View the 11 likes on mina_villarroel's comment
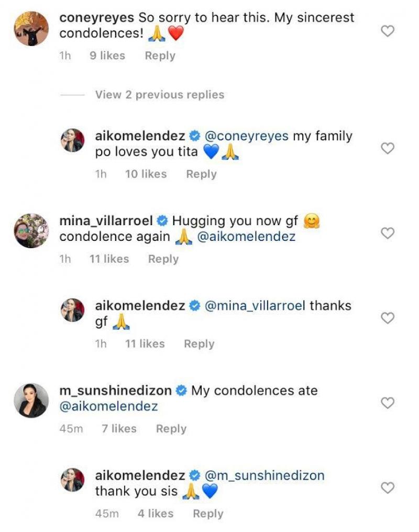Viewport: 419px width, 532px height. point(109,259)
